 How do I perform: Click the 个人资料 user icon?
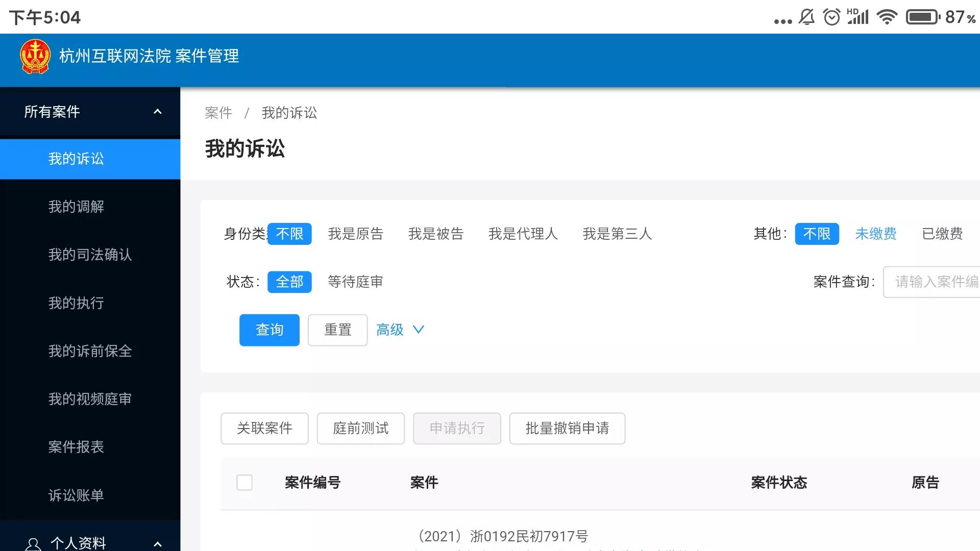tap(33, 544)
